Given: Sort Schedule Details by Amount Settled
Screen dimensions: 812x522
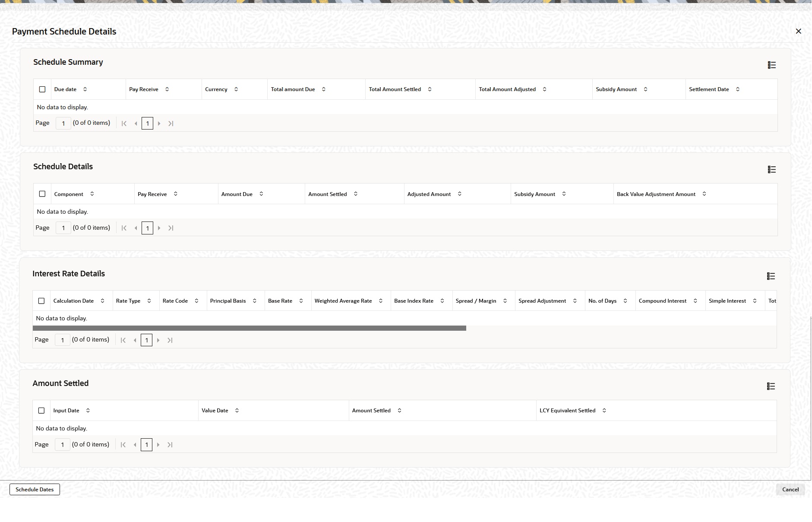Looking at the screenshot, I should pos(356,194).
